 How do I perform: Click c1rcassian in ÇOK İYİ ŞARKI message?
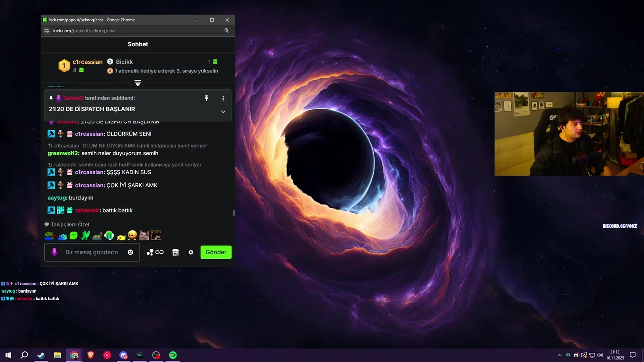90,185
